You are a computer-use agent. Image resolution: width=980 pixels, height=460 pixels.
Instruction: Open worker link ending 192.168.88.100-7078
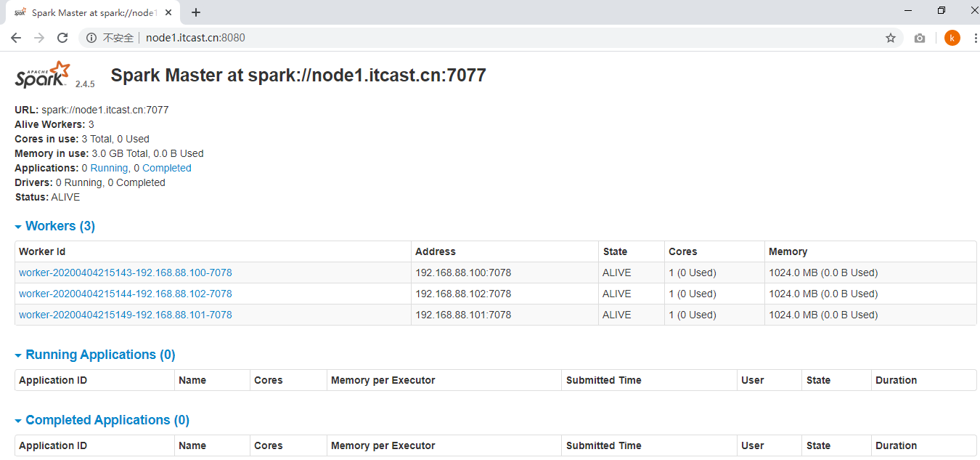126,273
